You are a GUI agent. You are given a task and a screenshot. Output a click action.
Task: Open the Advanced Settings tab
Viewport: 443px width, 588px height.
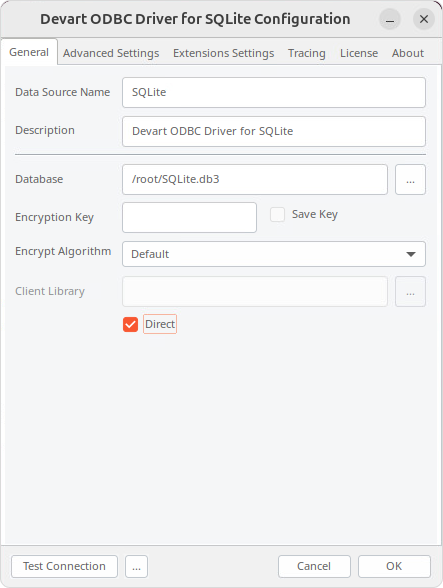pos(111,53)
